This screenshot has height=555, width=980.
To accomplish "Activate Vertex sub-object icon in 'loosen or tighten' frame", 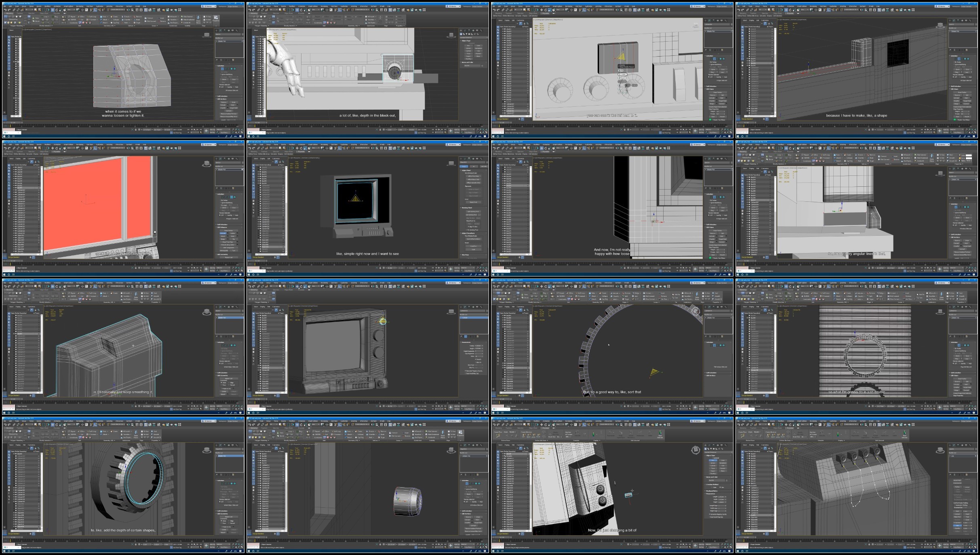I will click(x=222, y=69).
